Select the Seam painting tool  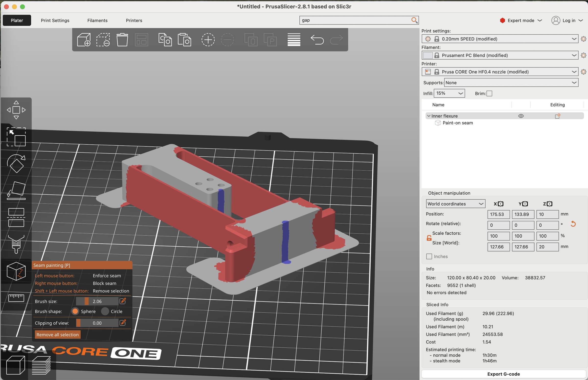coord(16,271)
